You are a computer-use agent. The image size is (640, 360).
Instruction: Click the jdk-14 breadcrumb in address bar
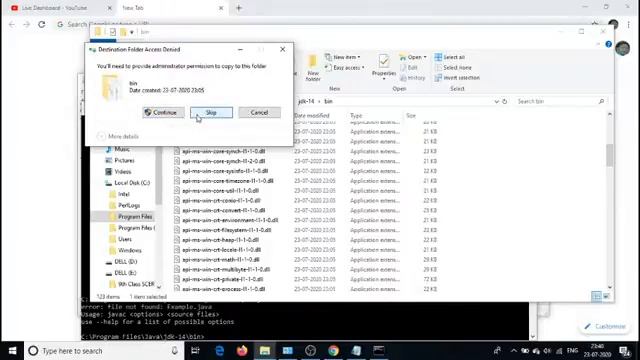tap(306, 101)
